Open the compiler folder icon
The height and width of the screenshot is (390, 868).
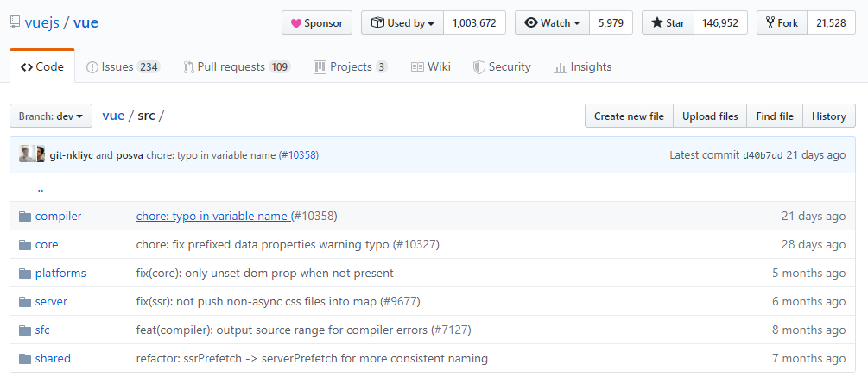pyautogui.click(x=25, y=217)
